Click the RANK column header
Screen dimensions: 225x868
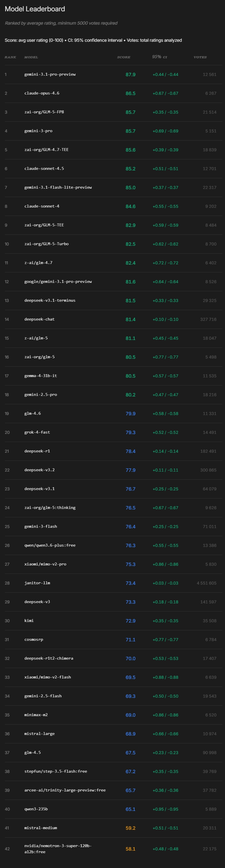click(x=10, y=57)
